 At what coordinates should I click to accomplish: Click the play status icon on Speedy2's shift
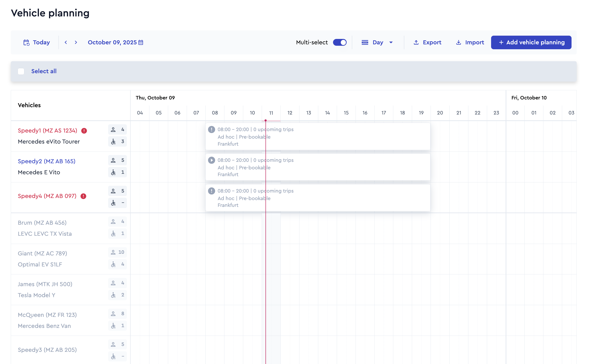tap(211, 160)
